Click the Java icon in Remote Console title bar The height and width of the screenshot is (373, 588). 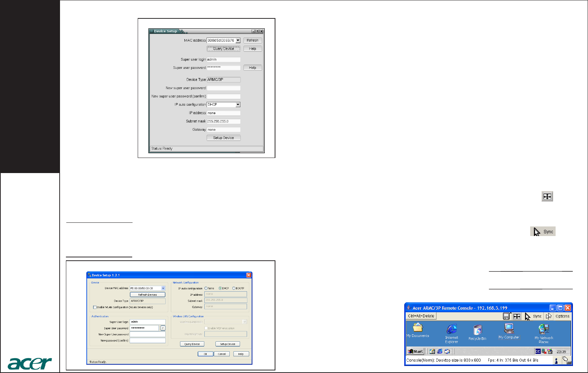408,307
